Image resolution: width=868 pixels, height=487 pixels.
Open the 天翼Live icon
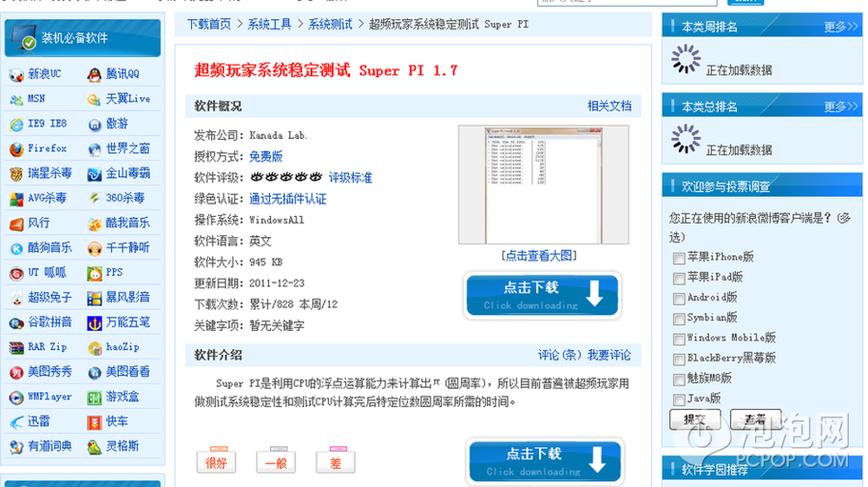point(95,100)
